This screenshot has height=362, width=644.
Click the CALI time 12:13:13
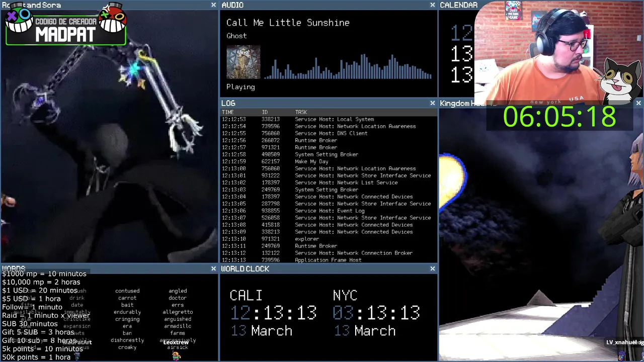coord(273,313)
